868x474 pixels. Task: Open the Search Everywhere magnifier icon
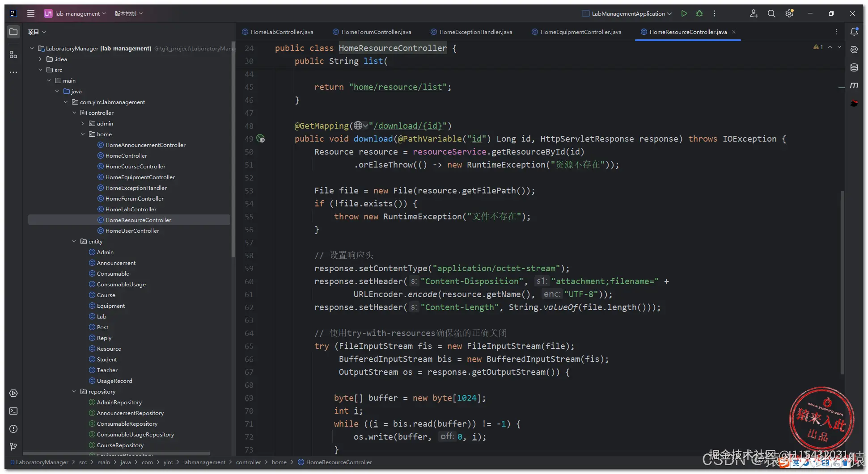tap(771, 13)
